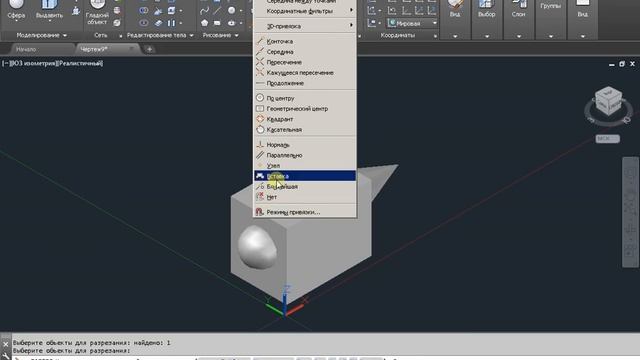Image resolution: width=640 pixels, height=360 pixels.
Task: Choose Пересечение intersection snap
Action: [304, 62]
